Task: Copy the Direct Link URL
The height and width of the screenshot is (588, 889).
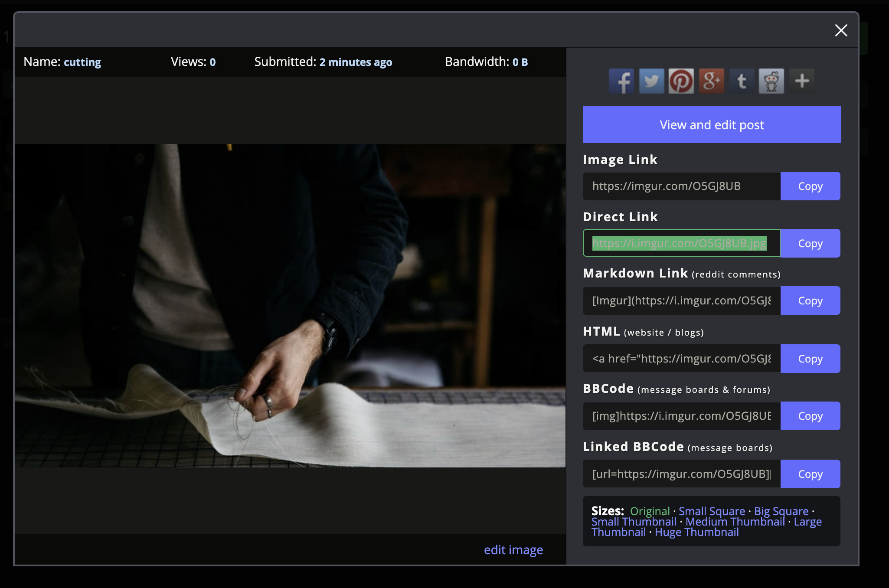Action: point(810,243)
